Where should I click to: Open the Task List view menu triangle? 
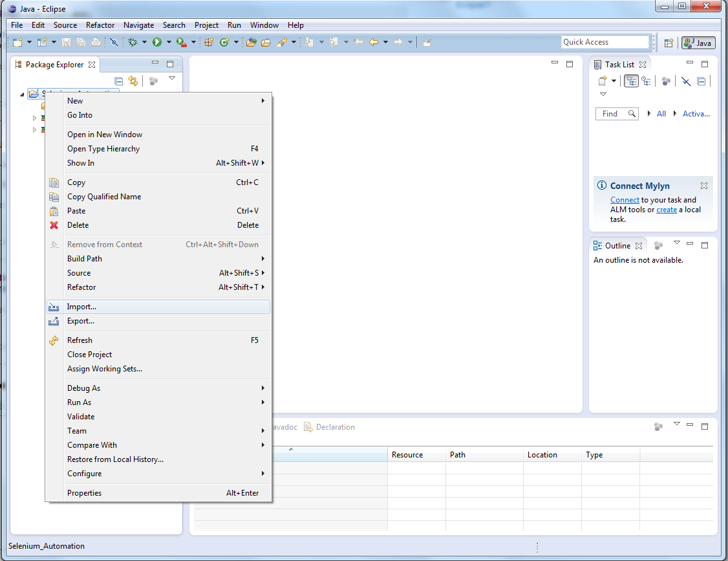603,94
